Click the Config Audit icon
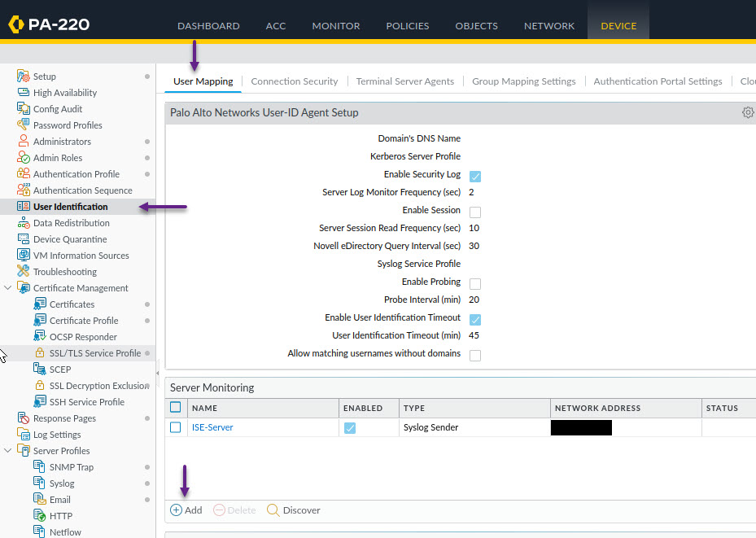756x538 pixels. pos(23,108)
